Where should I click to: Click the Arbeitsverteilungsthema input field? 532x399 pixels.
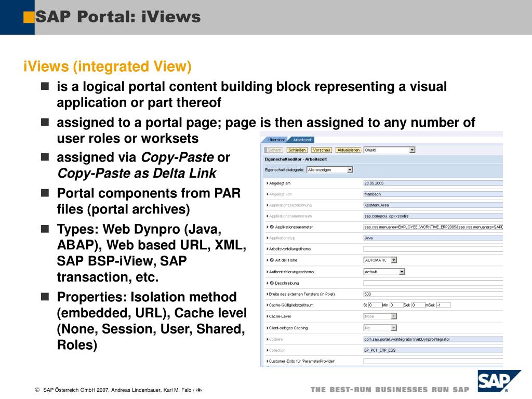[433, 249]
